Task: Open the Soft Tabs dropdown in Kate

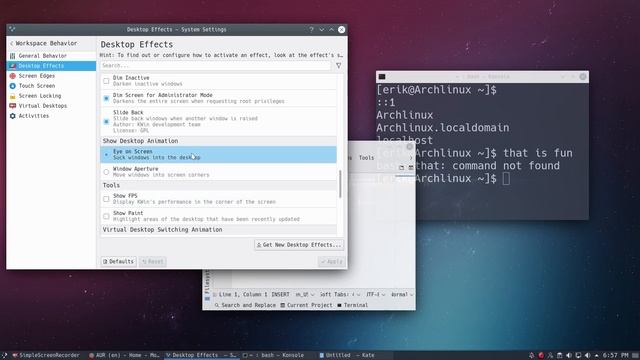Action: coord(340,294)
